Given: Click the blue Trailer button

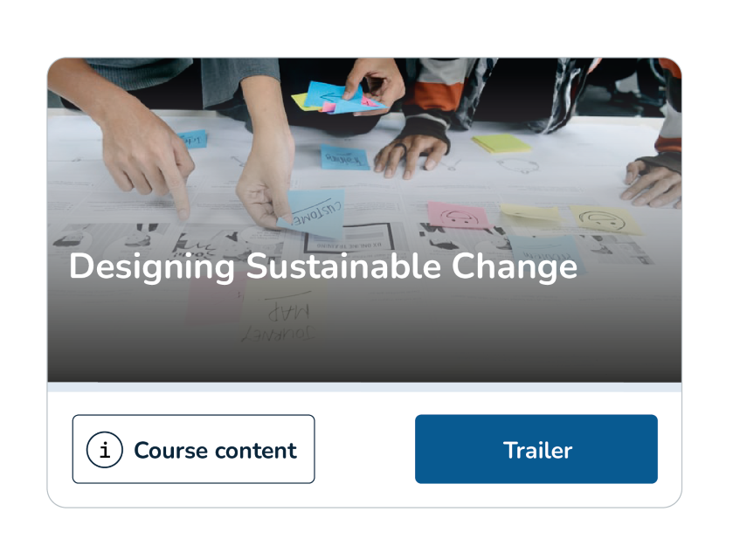Looking at the screenshot, I should click(536, 449).
